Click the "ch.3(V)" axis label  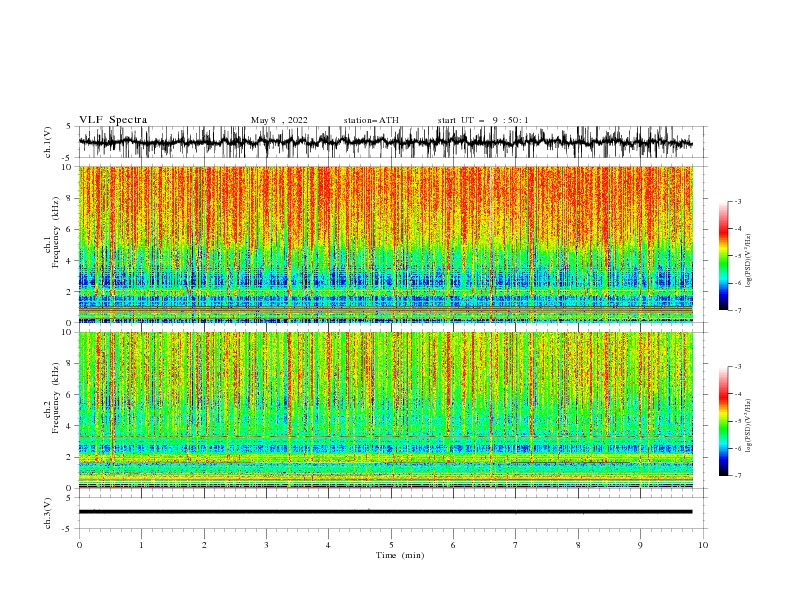(x=48, y=513)
